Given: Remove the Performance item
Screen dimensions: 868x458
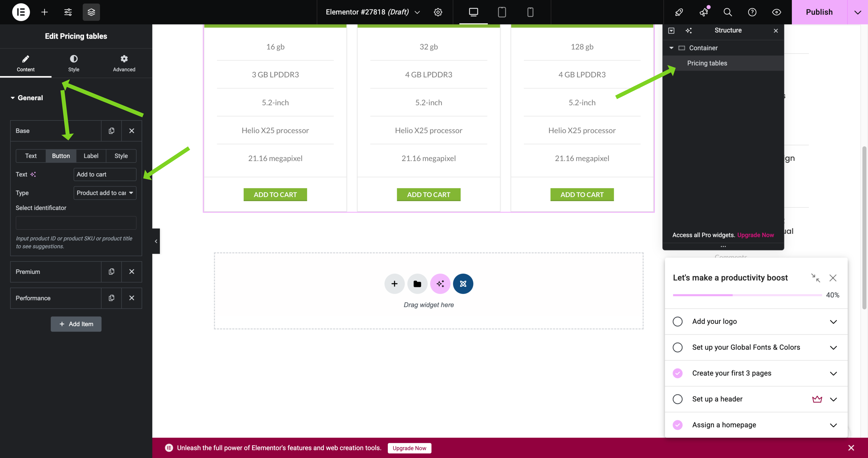Looking at the screenshot, I should tap(132, 298).
